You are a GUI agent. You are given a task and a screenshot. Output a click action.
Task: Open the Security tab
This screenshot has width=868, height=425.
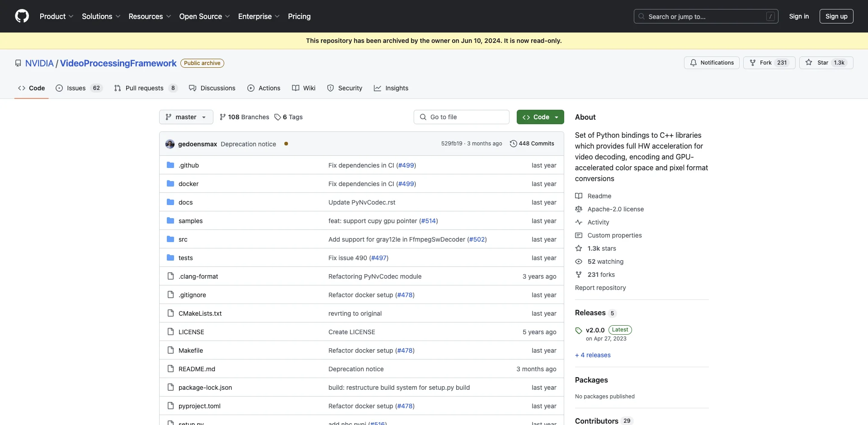[x=345, y=88]
